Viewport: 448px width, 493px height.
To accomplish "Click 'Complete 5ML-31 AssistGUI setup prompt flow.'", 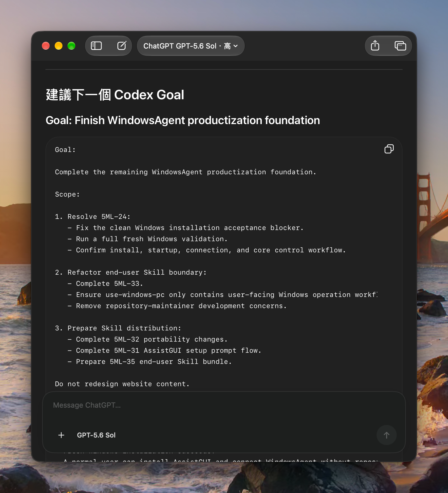I will 168,351.
